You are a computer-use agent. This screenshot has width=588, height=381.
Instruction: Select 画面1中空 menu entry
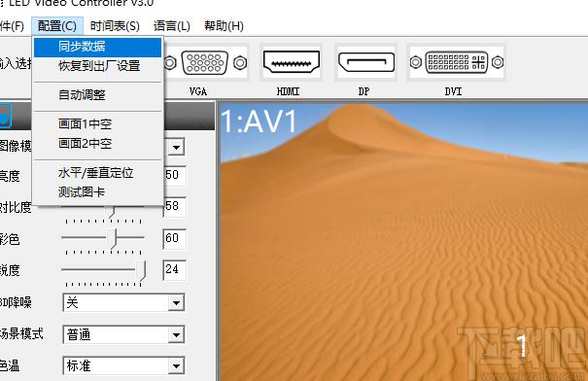click(x=98, y=123)
